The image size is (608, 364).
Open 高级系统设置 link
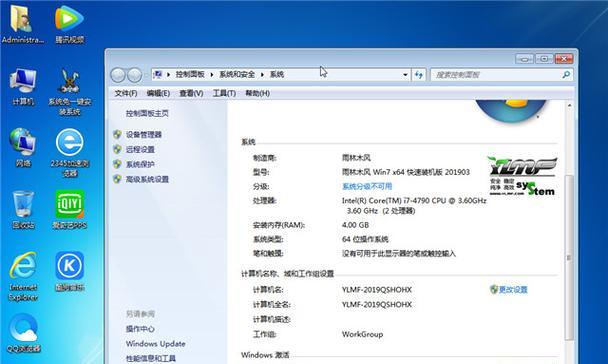147,179
